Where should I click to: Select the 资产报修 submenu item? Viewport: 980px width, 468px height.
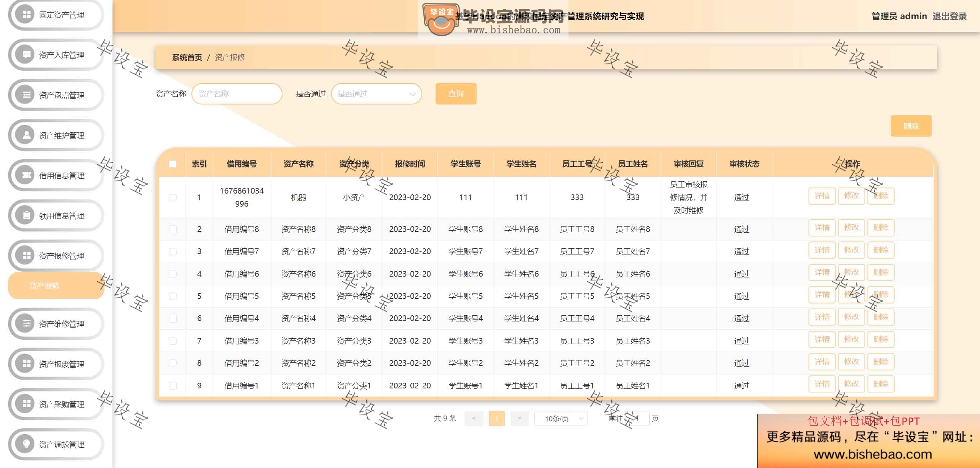coord(56,285)
